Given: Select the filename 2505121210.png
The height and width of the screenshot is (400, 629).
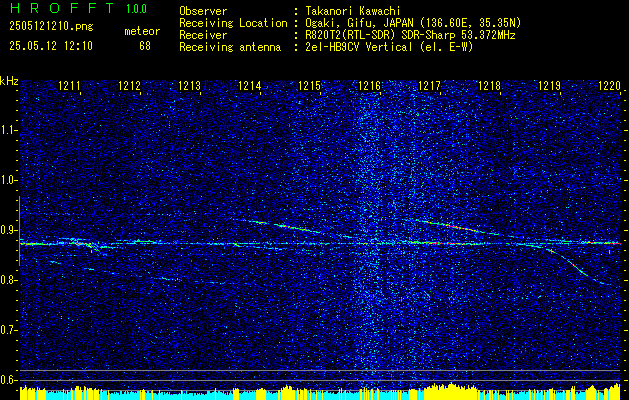Looking at the screenshot, I should point(51,26).
